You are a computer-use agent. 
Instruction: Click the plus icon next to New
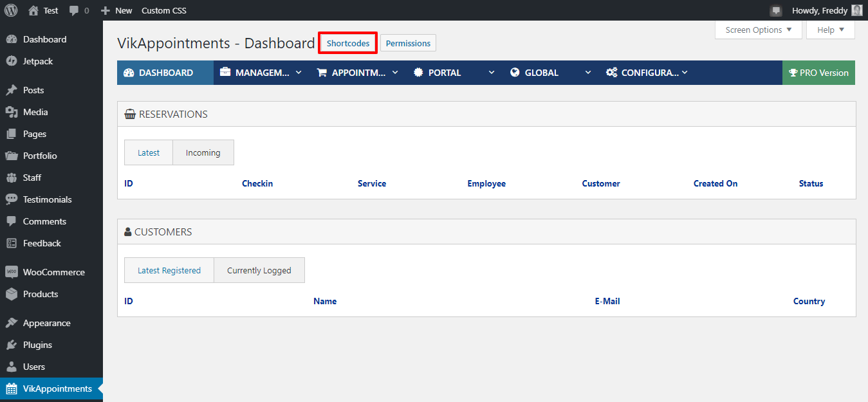click(x=106, y=11)
